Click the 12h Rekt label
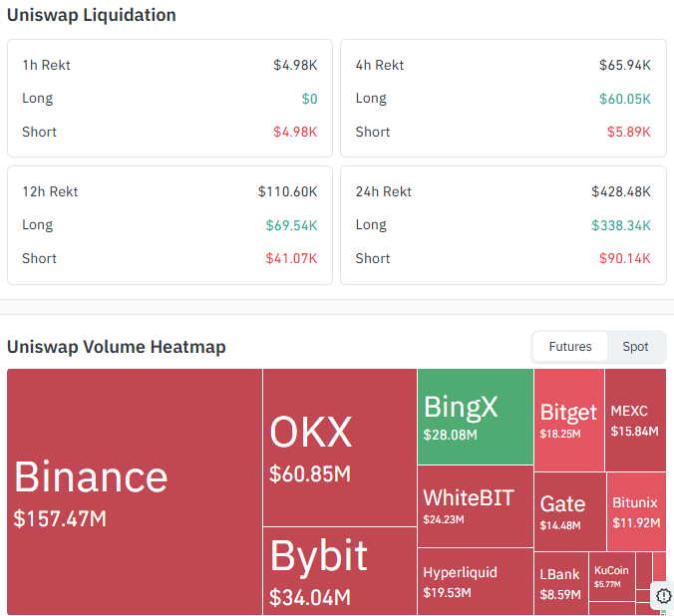This screenshot has height=616, width=674. 50,191
